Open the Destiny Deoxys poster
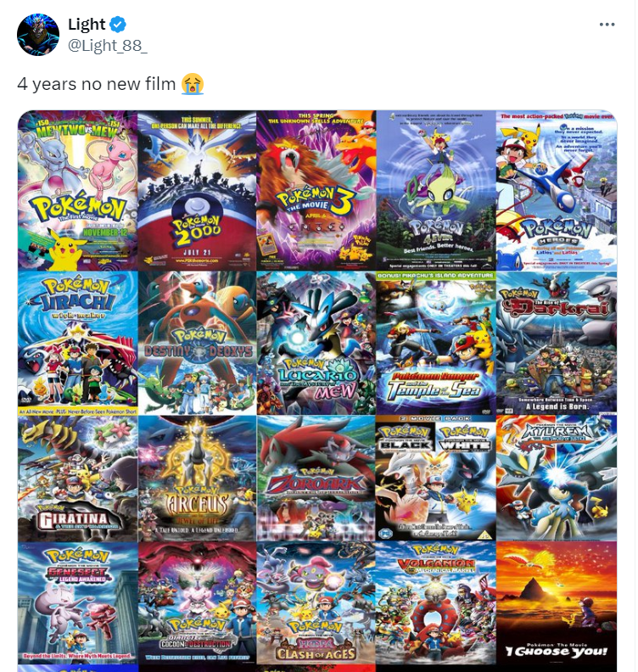The height and width of the screenshot is (672, 638). (x=197, y=343)
